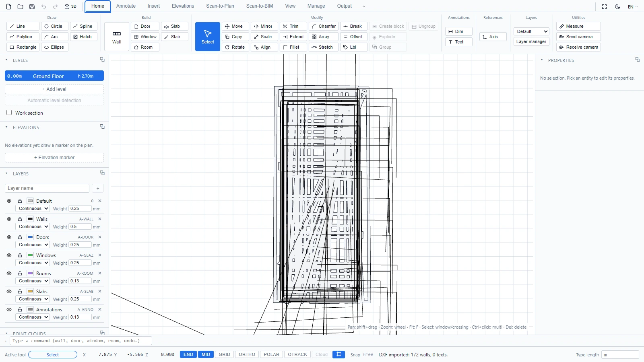Select the Rectangle tool
The width and height of the screenshot is (644, 362).
point(23,47)
